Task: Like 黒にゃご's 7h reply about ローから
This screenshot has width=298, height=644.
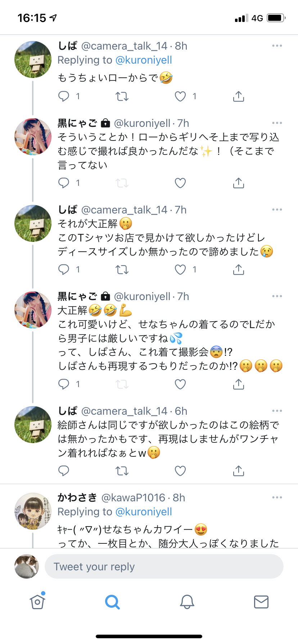Action: click(180, 183)
